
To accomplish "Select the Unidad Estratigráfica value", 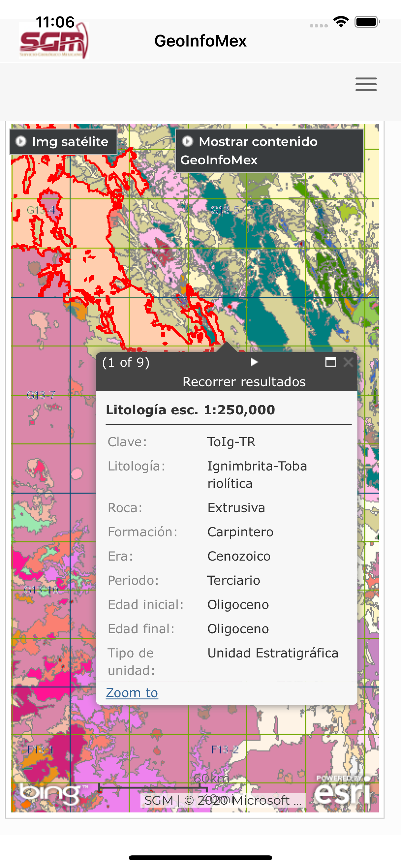I will pyautogui.click(x=272, y=653).
